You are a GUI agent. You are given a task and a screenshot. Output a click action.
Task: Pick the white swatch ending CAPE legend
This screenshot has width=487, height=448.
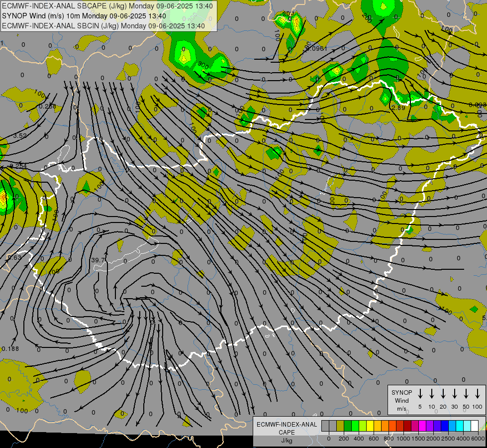[x=475, y=426]
